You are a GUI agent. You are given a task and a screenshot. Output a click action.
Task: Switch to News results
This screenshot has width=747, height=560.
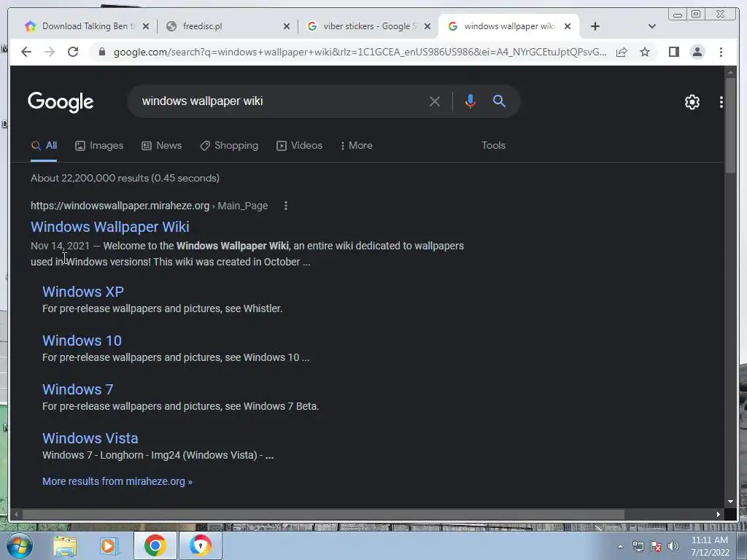pyautogui.click(x=161, y=146)
